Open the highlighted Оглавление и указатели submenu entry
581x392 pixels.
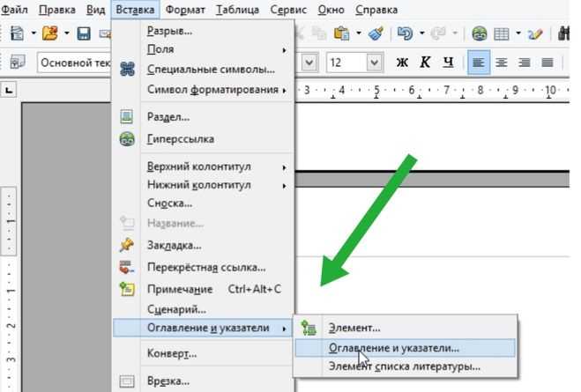203,328
